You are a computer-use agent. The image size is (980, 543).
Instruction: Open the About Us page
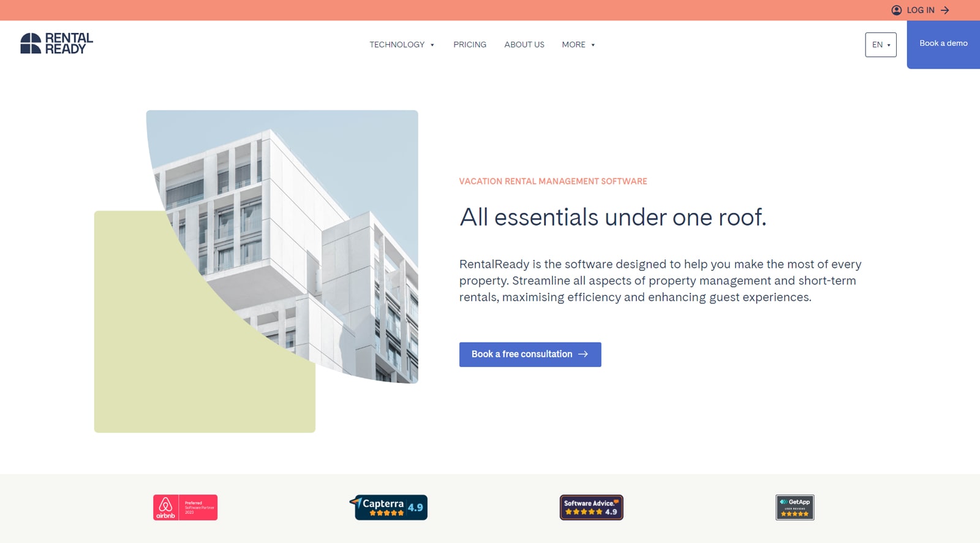524,45
